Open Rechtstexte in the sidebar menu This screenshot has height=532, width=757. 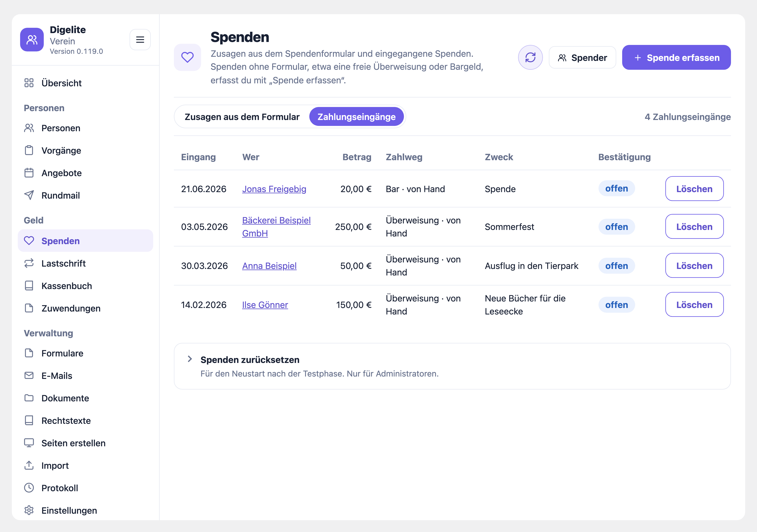pyautogui.click(x=85, y=420)
